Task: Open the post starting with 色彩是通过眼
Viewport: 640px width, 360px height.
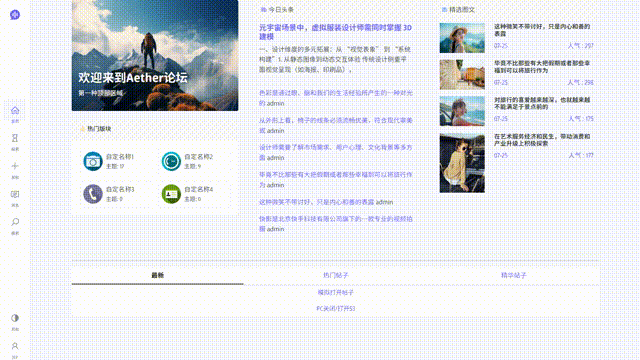Action: pyautogui.click(x=336, y=98)
